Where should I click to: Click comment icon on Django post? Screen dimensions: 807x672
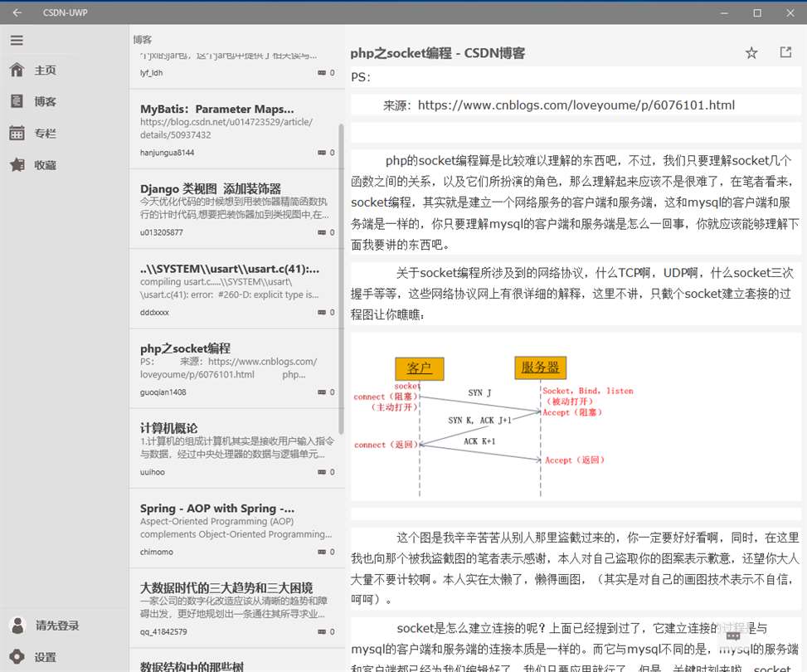click(x=322, y=232)
